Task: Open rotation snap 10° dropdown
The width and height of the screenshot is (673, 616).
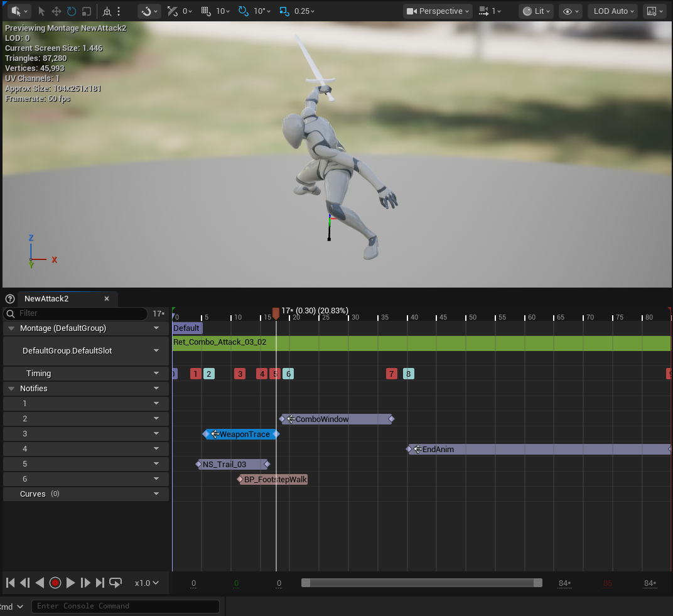Action: tap(262, 11)
